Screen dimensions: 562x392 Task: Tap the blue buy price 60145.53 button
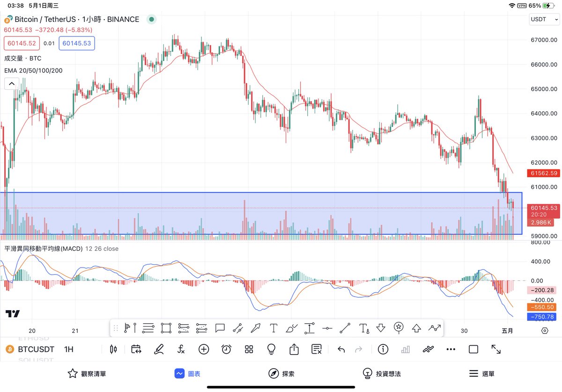click(77, 43)
